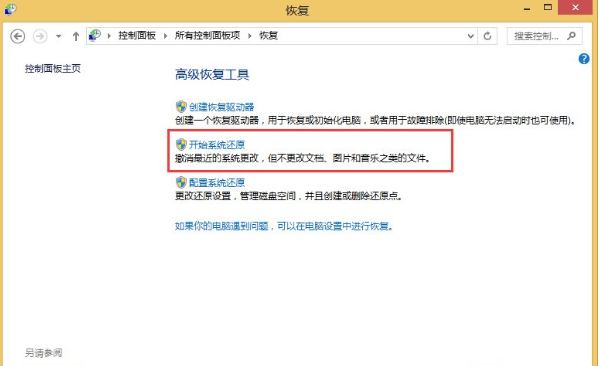Click the magnifier search icon
The image size is (599, 366).
click(571, 36)
